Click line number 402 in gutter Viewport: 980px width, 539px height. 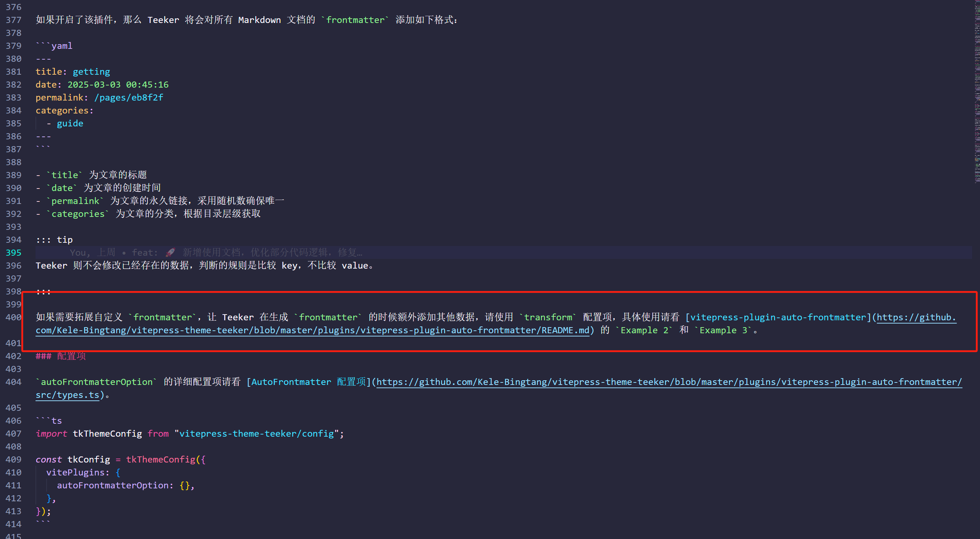13,356
